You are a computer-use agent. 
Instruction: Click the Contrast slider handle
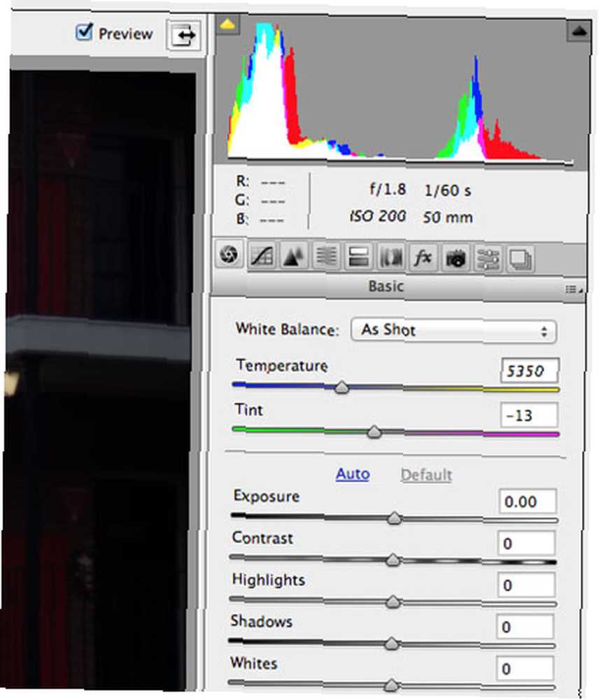tap(393, 559)
